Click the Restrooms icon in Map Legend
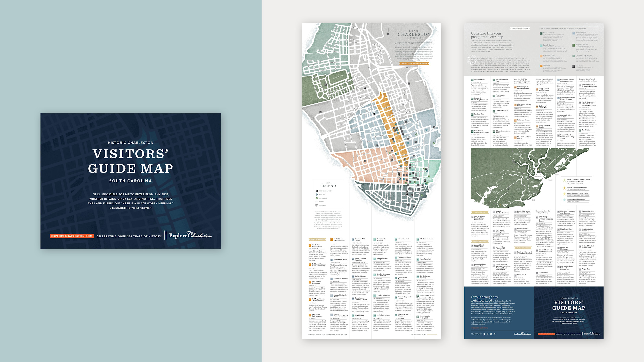Screen dimensions: 644x362 click(x=317, y=198)
